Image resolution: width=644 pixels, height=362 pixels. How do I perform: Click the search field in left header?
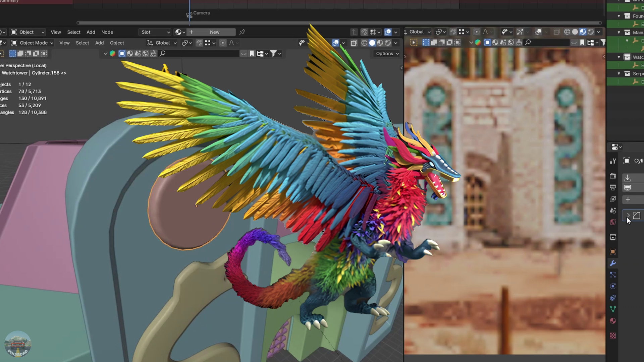tap(199, 54)
